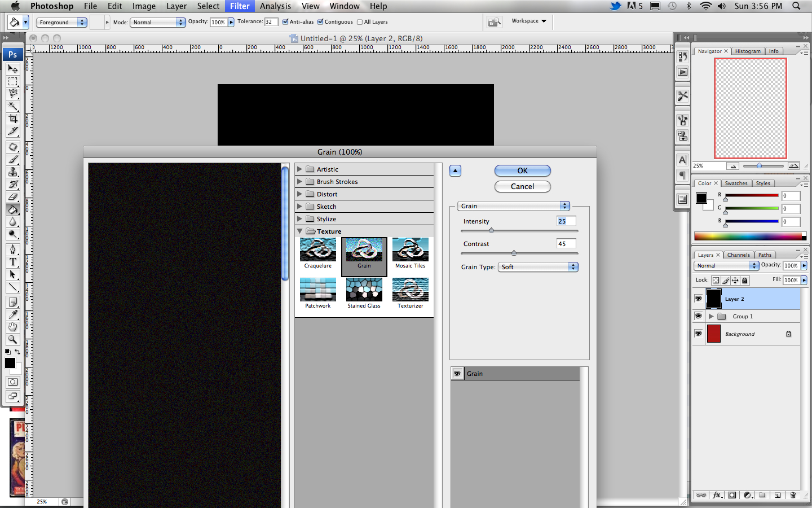Select the Rectangular Marquee tool

(12, 81)
